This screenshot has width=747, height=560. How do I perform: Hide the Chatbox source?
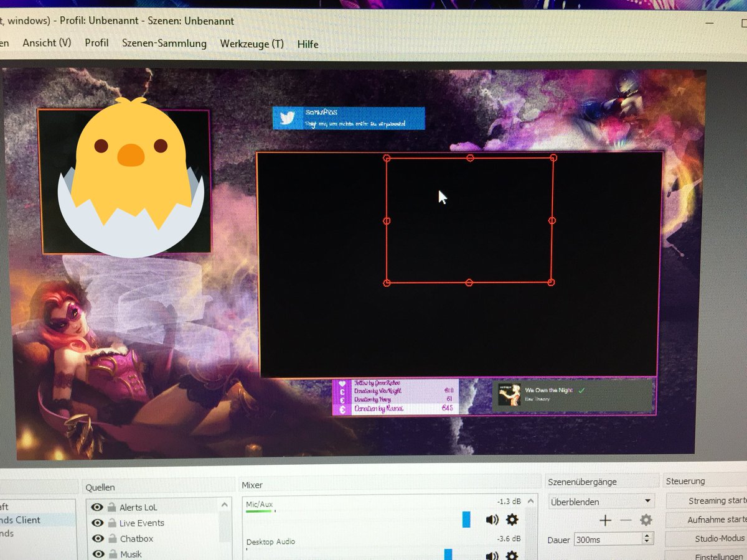coord(97,539)
